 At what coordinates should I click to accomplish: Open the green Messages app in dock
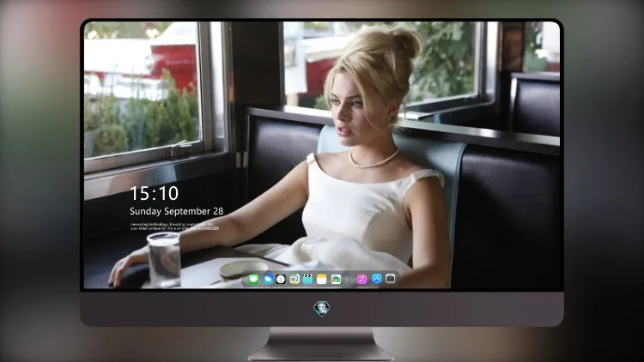(x=253, y=280)
